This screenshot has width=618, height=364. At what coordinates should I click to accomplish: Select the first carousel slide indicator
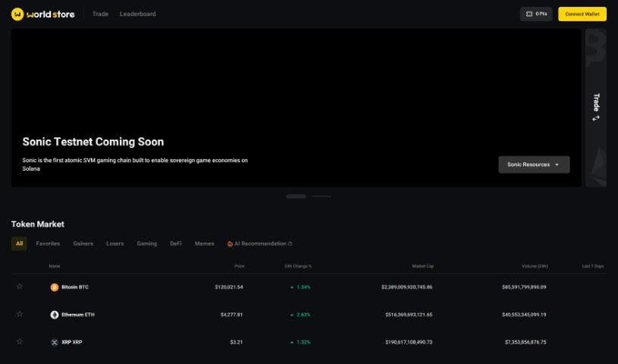(x=296, y=196)
